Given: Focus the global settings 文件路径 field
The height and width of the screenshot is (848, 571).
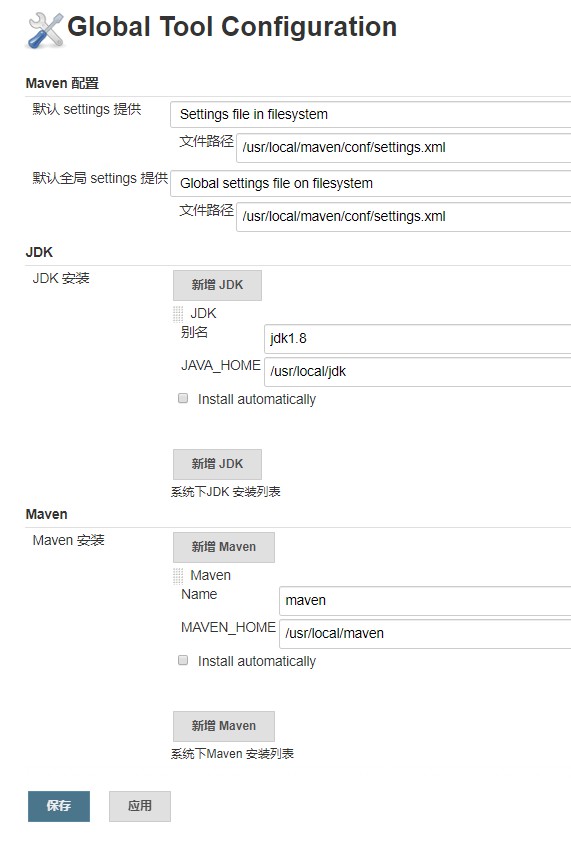Looking at the screenshot, I should (403, 217).
